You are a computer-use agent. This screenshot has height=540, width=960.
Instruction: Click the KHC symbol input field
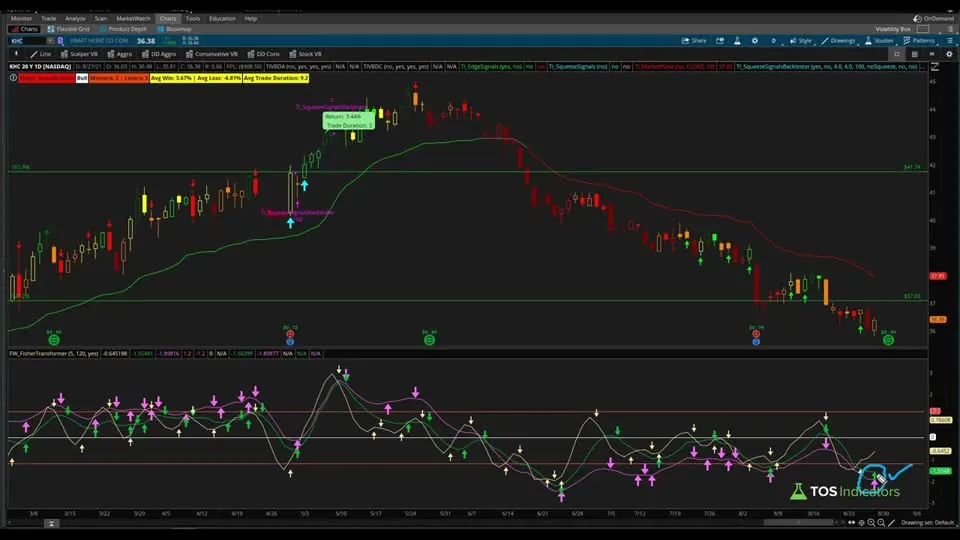28,41
